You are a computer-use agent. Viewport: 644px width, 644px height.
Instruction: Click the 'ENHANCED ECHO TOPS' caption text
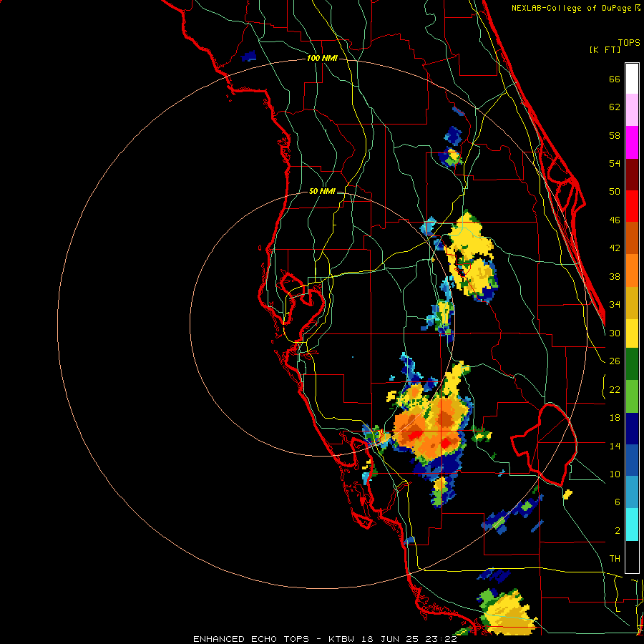tap(251, 639)
